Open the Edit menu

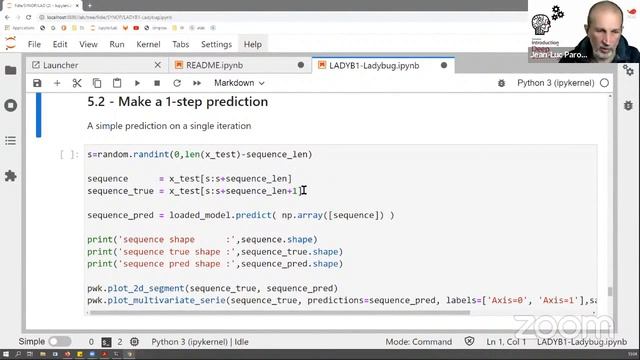(60, 44)
